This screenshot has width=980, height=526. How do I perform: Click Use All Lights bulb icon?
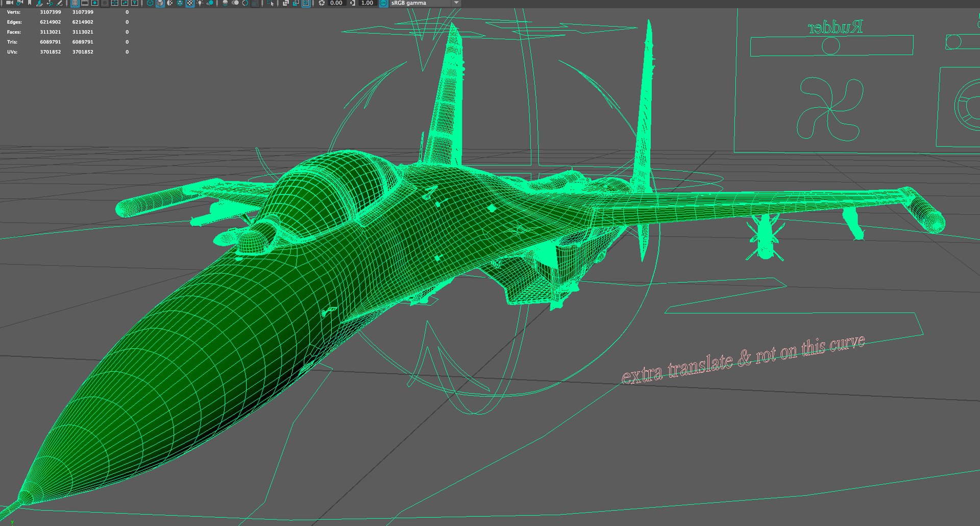click(200, 3)
